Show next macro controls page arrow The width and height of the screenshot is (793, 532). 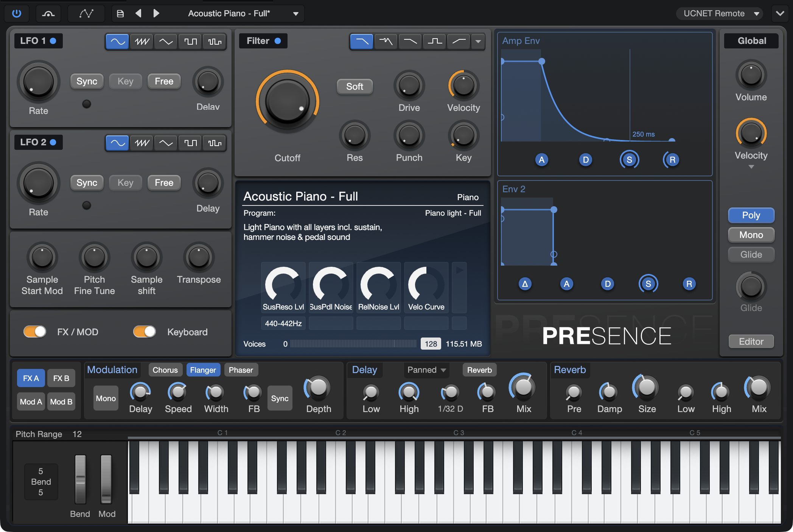point(459,270)
